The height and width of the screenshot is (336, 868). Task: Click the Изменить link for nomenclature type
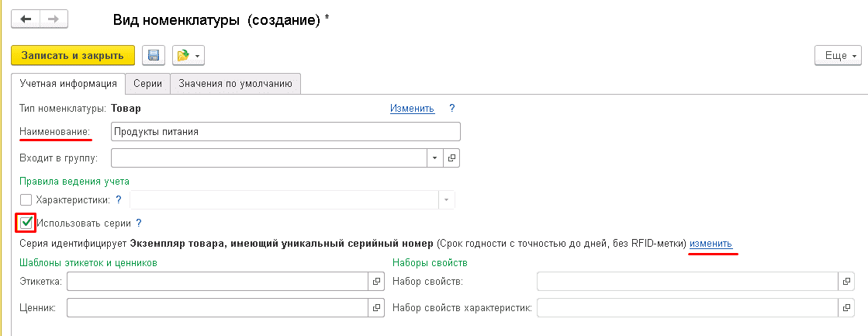tap(412, 109)
